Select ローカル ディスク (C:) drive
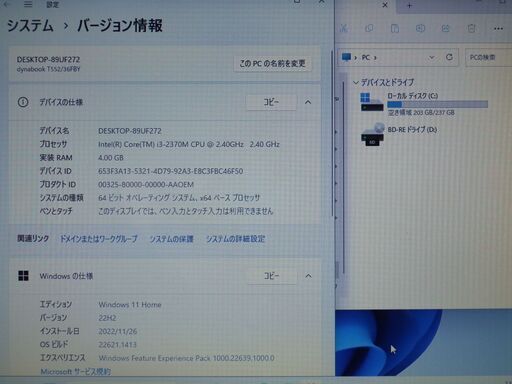The image size is (512, 384). click(424, 104)
